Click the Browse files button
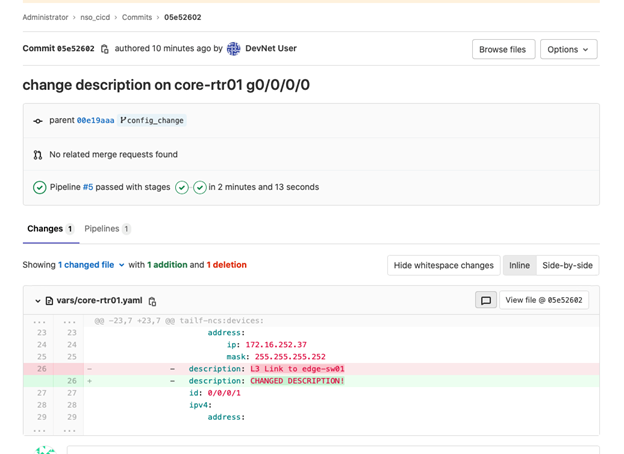The image size is (624, 454). pos(502,49)
